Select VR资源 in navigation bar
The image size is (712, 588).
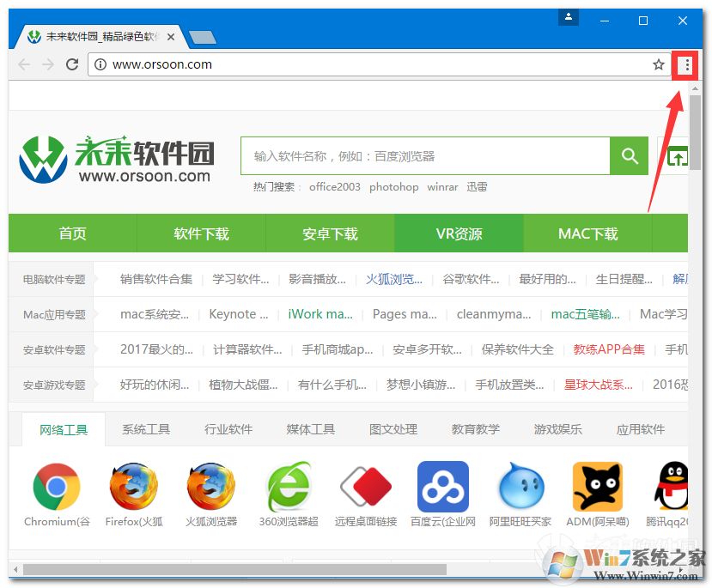pyautogui.click(x=459, y=233)
